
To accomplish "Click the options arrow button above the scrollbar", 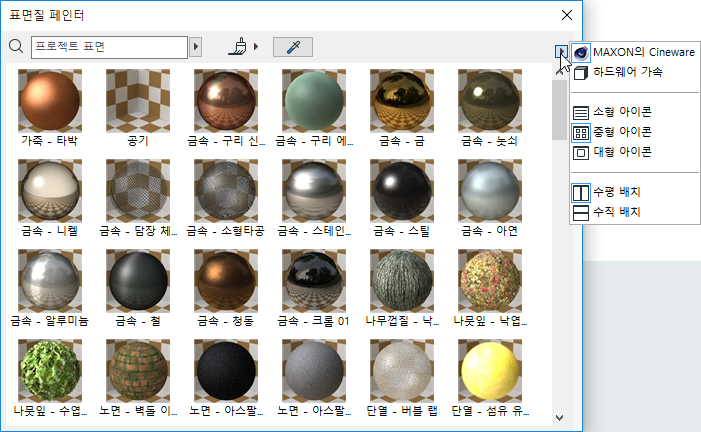I will point(560,52).
